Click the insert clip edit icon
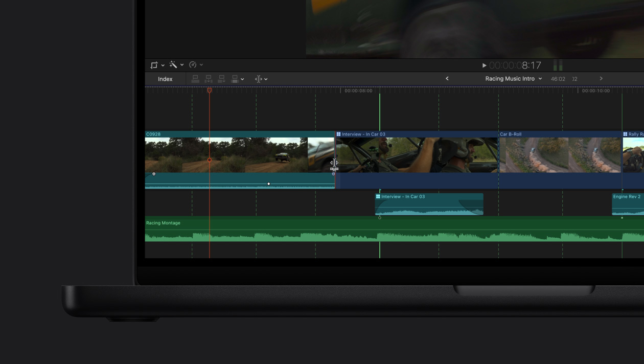 tap(209, 79)
